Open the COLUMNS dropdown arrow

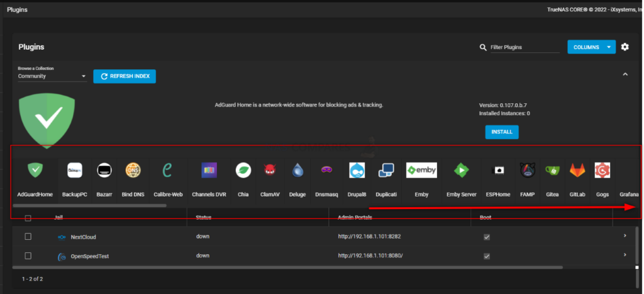[x=609, y=47]
